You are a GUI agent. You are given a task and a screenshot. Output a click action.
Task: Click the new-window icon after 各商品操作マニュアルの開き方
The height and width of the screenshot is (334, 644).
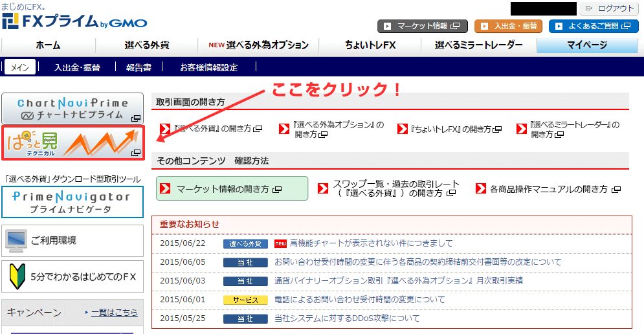pyautogui.click(x=616, y=190)
